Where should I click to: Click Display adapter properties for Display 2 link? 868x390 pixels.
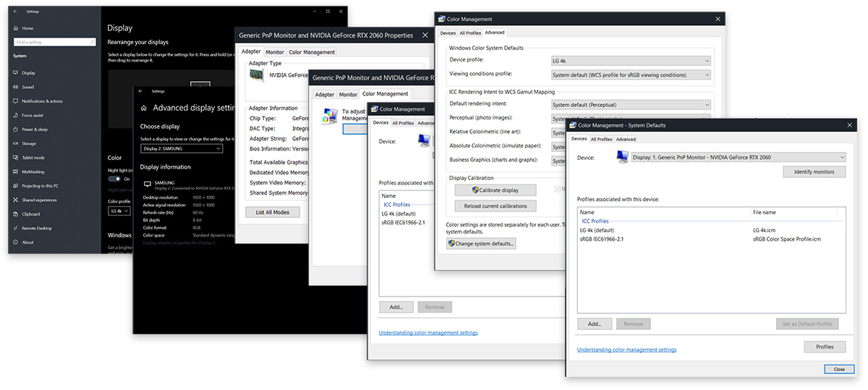click(179, 243)
